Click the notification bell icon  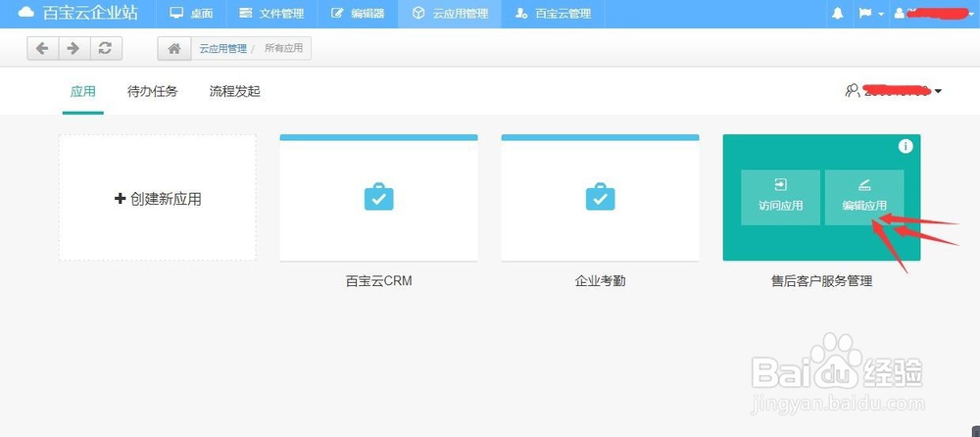(838, 14)
